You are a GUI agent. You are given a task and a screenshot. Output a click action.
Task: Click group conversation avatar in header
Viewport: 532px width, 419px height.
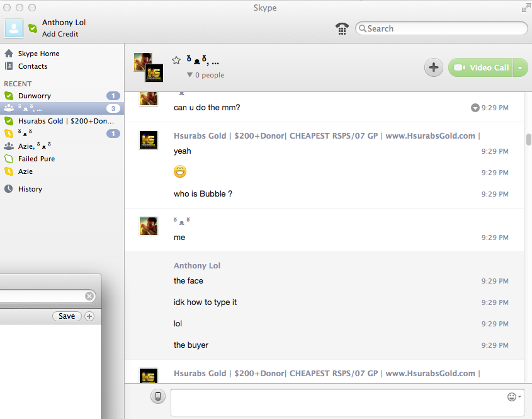pos(149,67)
